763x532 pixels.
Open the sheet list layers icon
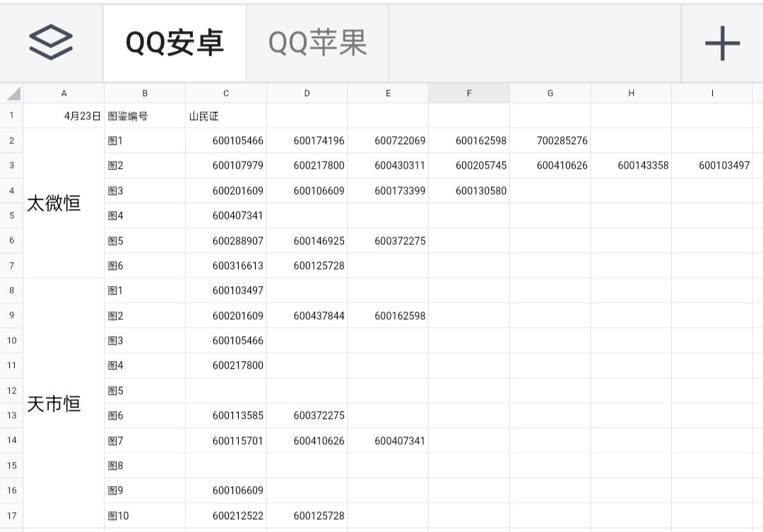(x=51, y=42)
